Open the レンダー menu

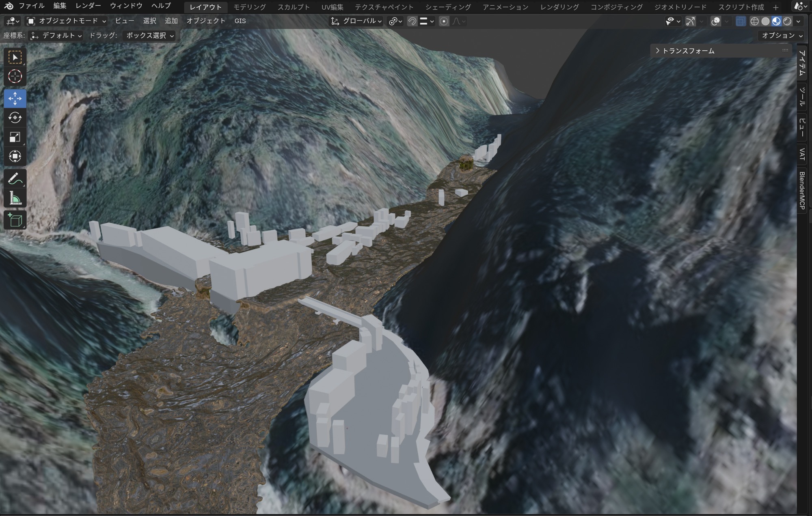(x=88, y=6)
